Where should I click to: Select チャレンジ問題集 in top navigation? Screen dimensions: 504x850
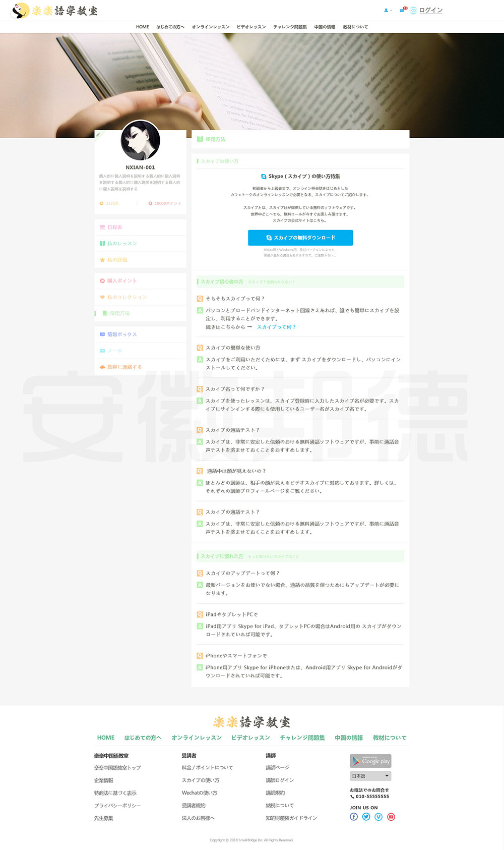point(290,27)
